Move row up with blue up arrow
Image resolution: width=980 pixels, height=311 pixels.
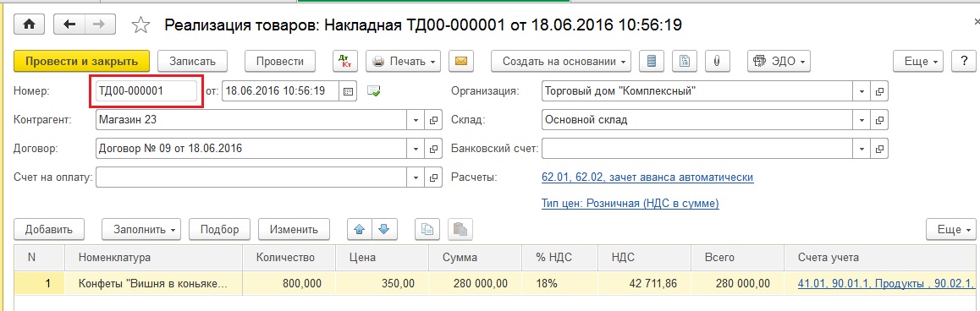click(360, 229)
